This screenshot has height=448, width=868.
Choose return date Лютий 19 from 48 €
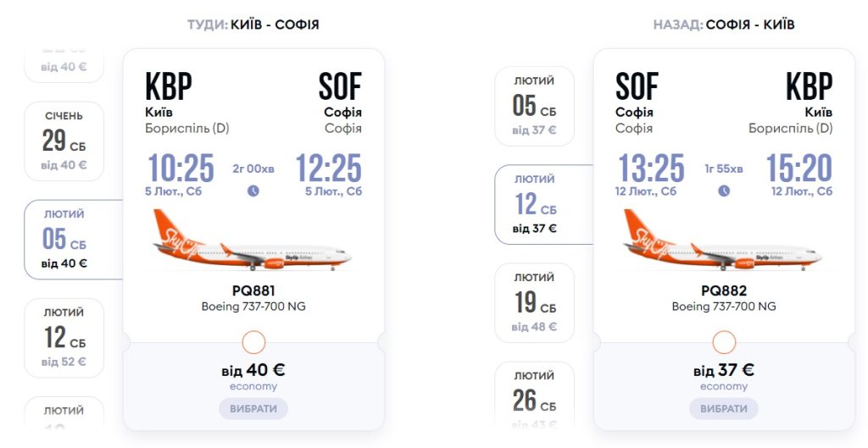coord(535,302)
